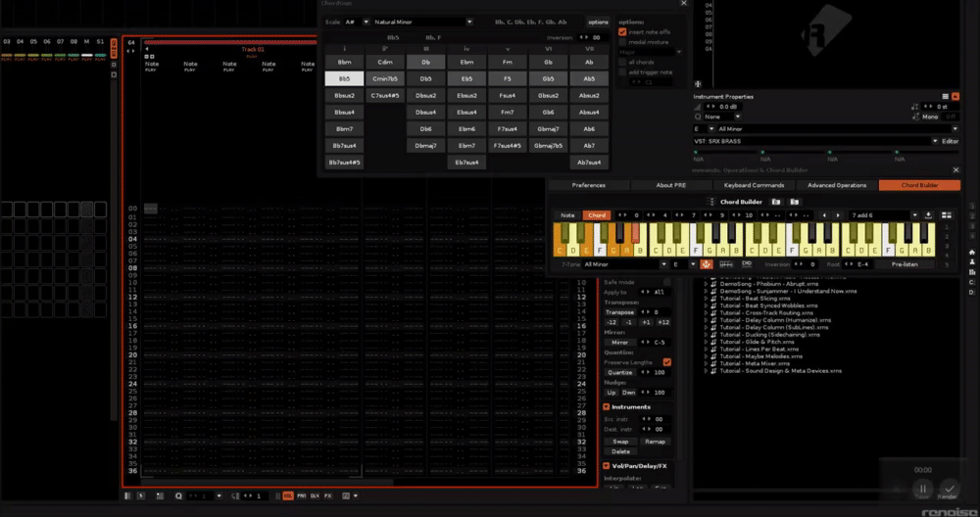
Task: Close the Chord Builder tools panel
Action: (955, 169)
